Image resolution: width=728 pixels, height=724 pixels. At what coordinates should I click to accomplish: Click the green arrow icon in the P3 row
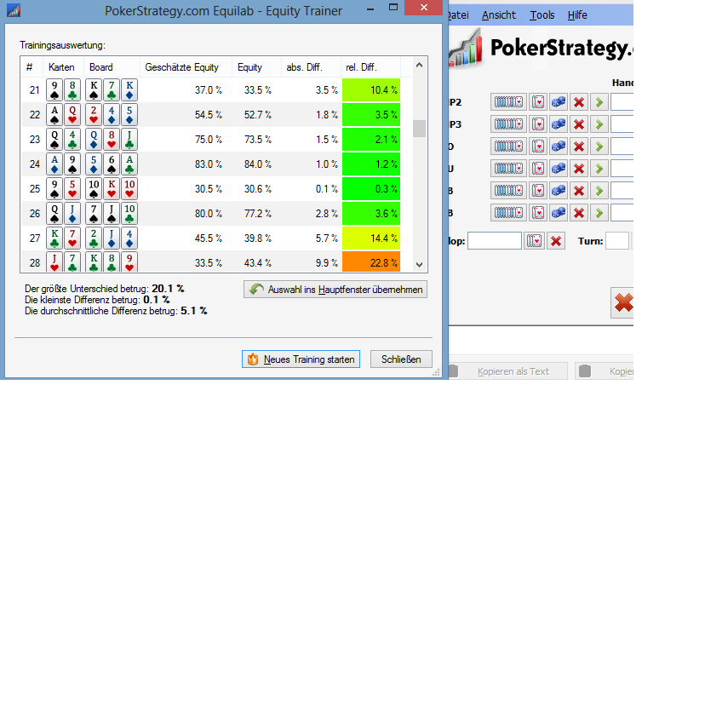[x=599, y=124]
